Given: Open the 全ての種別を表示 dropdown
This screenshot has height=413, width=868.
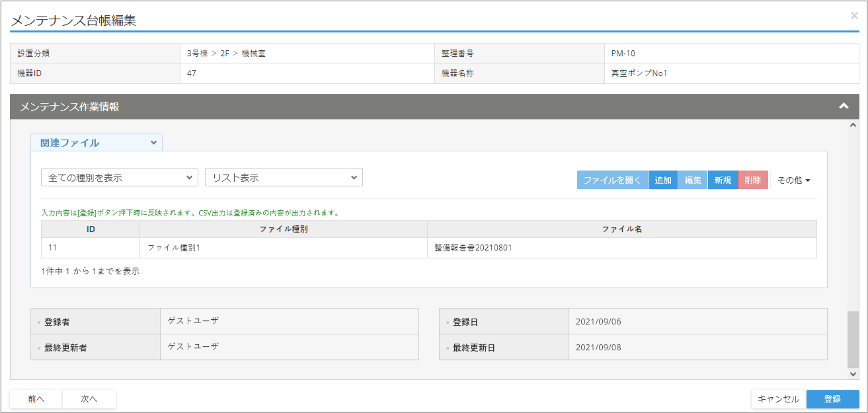Looking at the screenshot, I should pyautogui.click(x=120, y=178).
